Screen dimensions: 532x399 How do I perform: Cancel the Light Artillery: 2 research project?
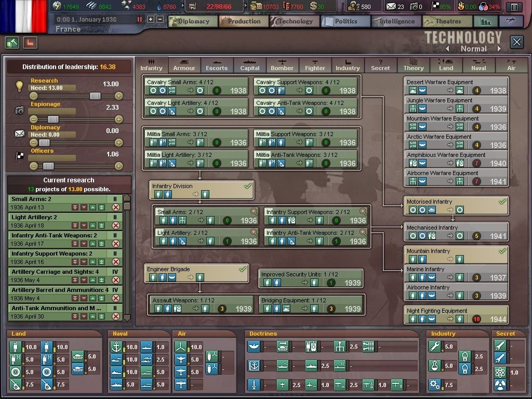[116, 225]
